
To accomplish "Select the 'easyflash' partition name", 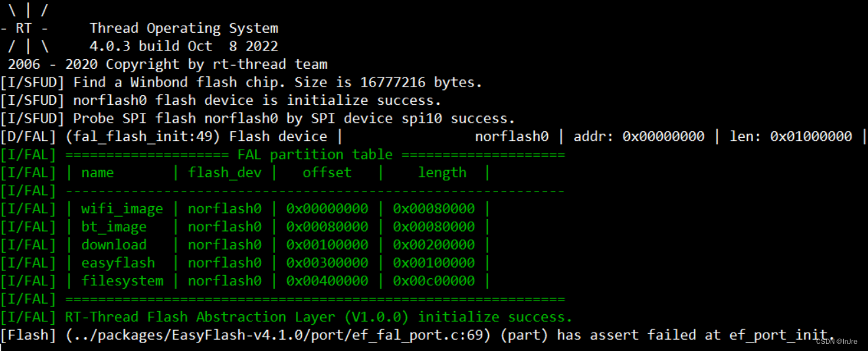I will pyautogui.click(x=118, y=263).
